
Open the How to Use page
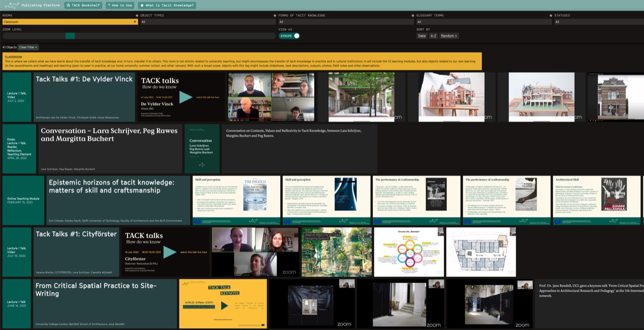[120, 5]
